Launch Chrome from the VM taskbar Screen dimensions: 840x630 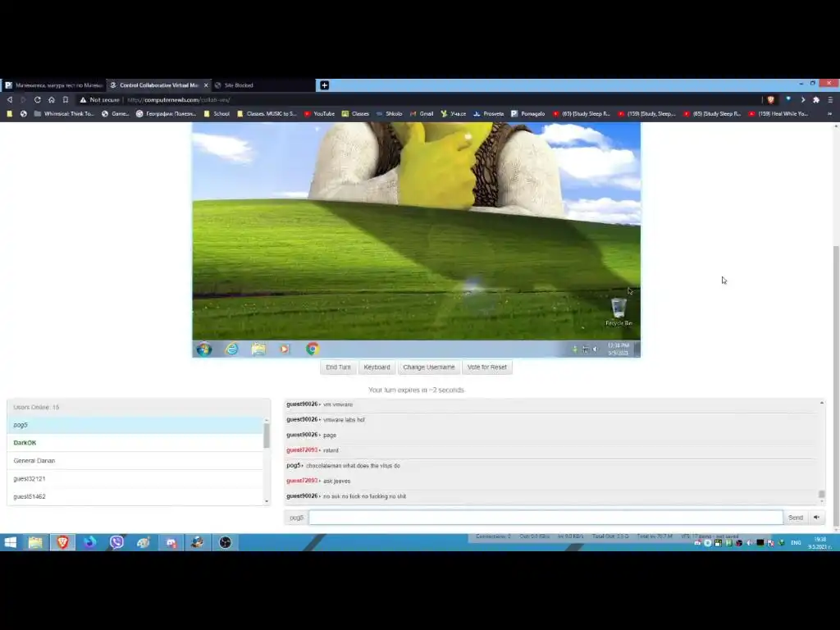[x=313, y=349]
